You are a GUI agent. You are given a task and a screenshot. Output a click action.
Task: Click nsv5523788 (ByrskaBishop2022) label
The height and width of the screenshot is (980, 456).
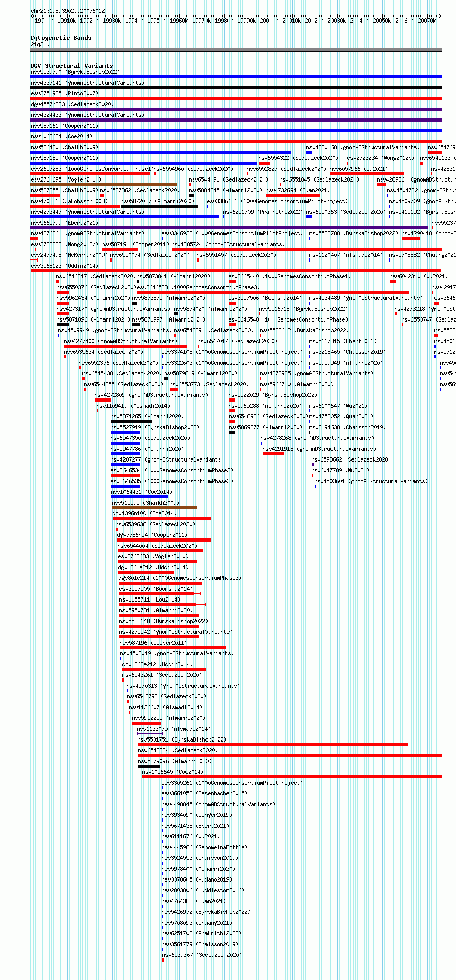pos(354,233)
